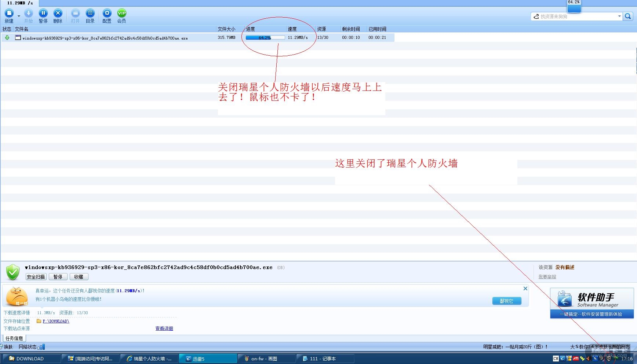The image size is (637, 364).
Task: Sort by the 已用时间 column header
Action: 377,29
